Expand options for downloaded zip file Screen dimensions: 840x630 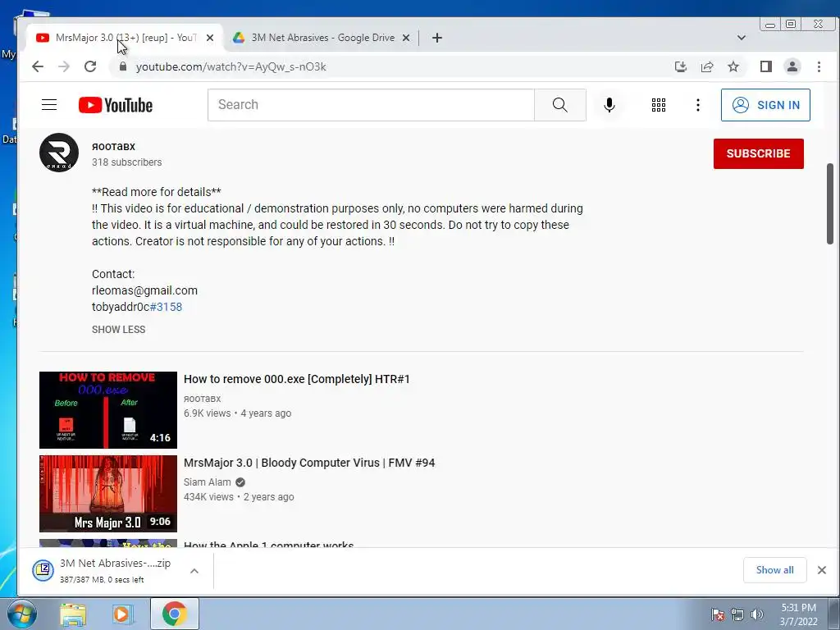(194, 571)
